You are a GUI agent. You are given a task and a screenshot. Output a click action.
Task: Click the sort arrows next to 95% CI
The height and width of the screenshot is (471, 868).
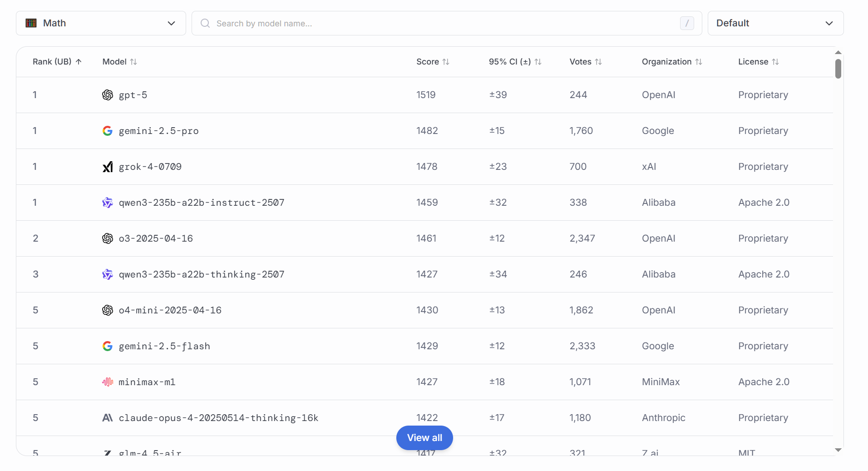tap(538, 62)
